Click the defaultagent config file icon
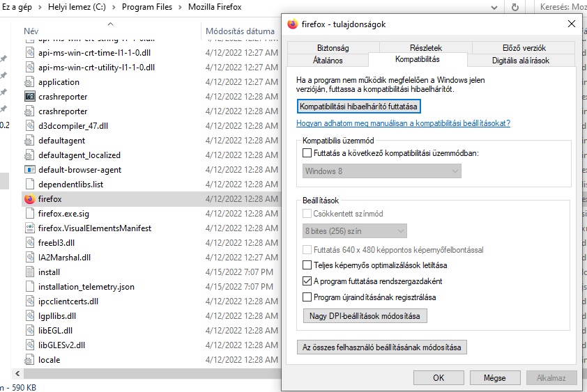This screenshot has width=587, height=392. [29, 141]
